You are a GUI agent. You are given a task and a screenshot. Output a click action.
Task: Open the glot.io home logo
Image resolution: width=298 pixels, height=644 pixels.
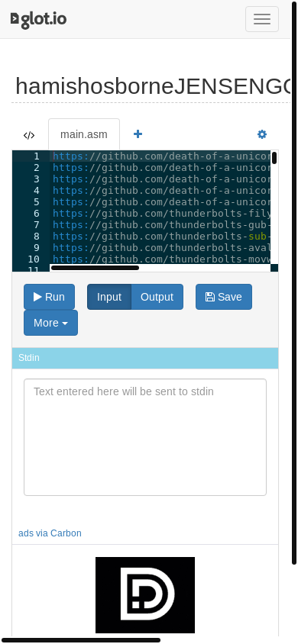(x=38, y=19)
